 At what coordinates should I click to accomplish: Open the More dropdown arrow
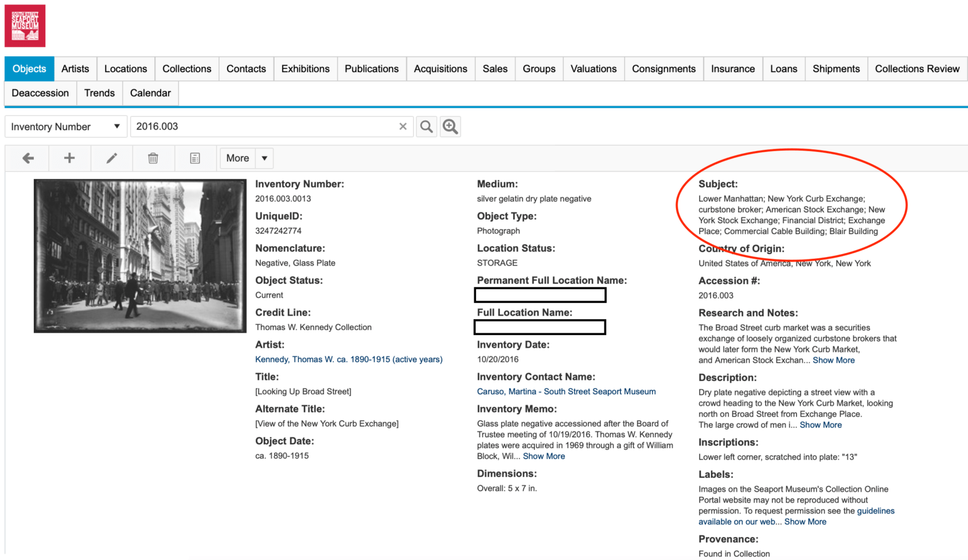pyautogui.click(x=264, y=158)
